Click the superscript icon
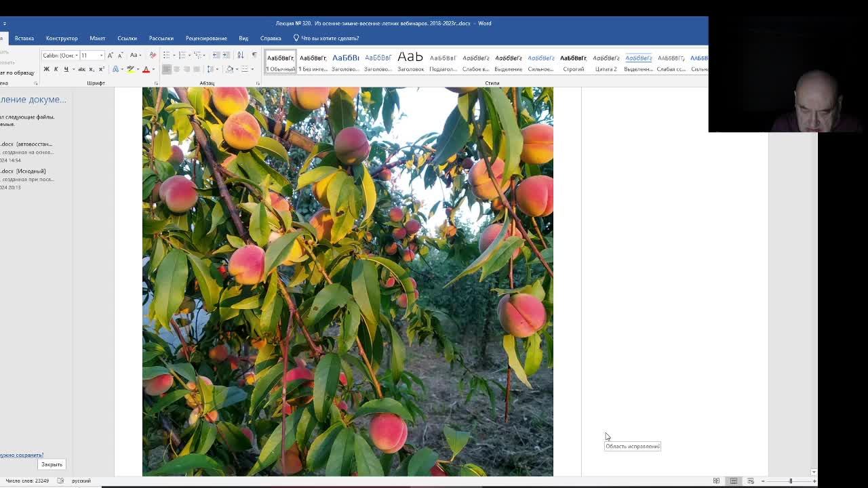The image size is (868, 488). (101, 69)
